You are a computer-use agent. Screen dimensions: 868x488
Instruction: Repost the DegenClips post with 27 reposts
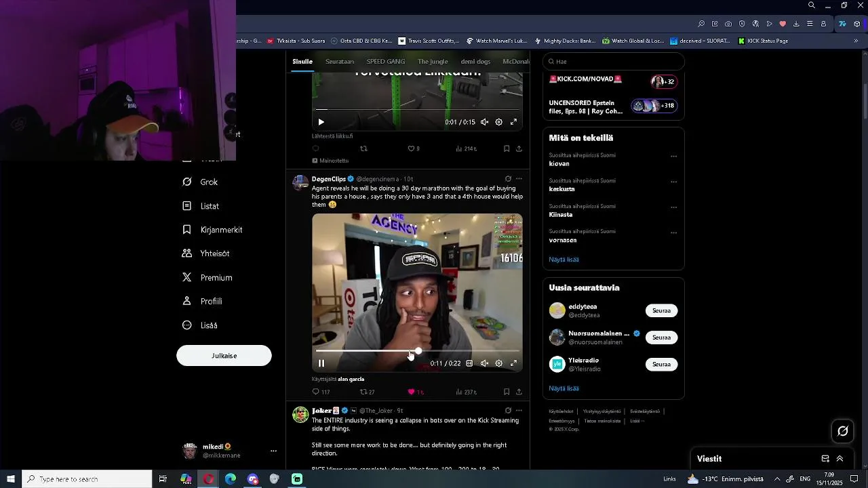click(x=367, y=392)
